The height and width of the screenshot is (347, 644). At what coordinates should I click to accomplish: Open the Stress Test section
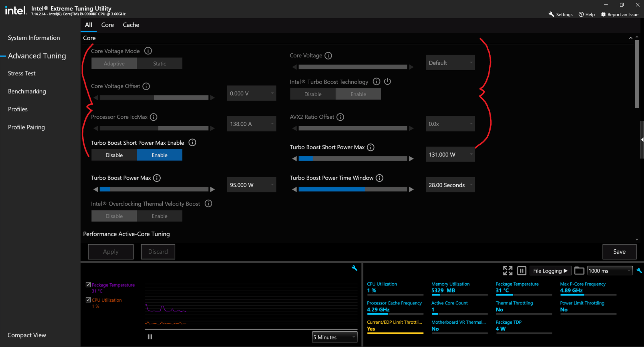tap(22, 73)
